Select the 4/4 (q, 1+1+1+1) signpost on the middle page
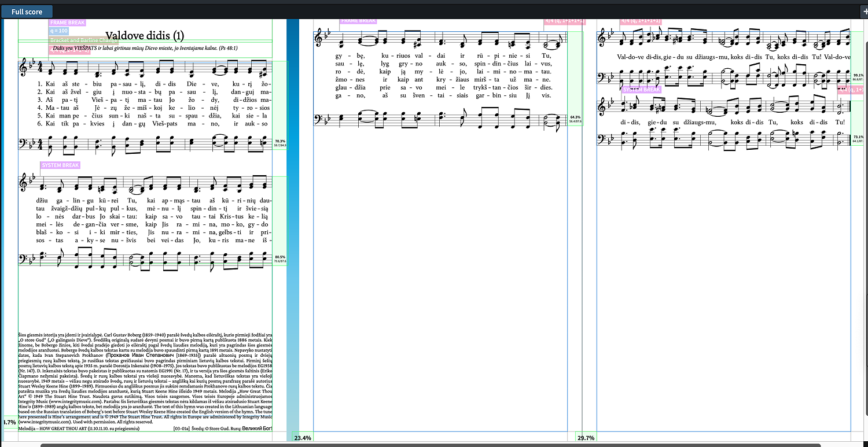868x447 pixels. click(565, 21)
